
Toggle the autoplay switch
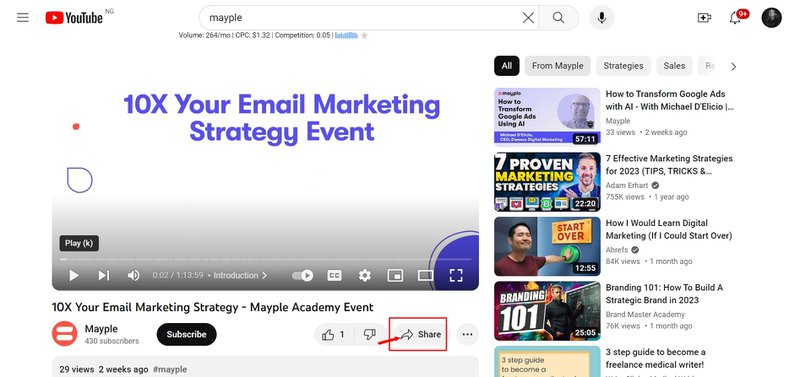pyautogui.click(x=303, y=275)
